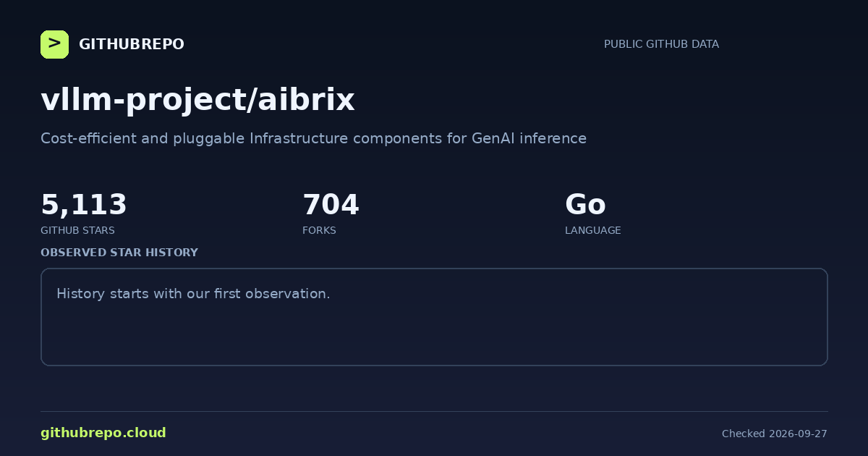
Task: Click the vllm-project owner in title
Action: pyautogui.click(x=142, y=100)
